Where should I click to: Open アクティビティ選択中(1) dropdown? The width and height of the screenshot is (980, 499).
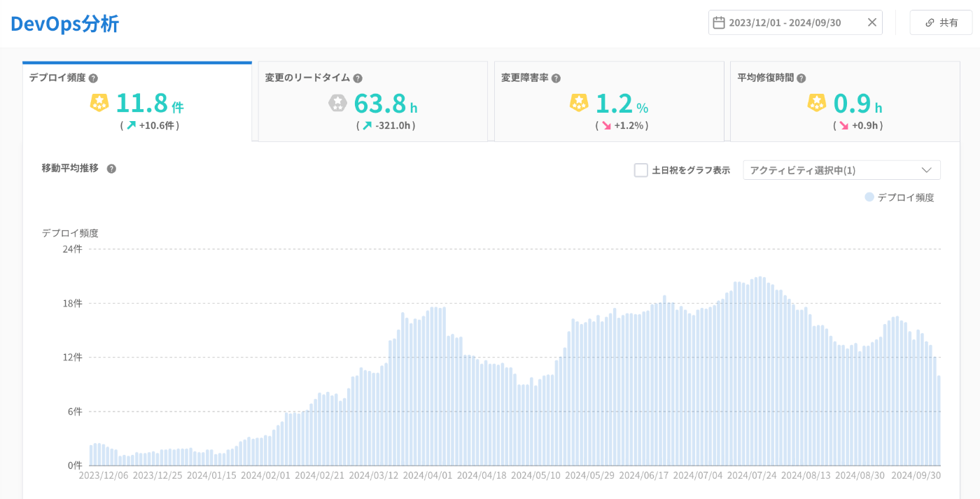(x=841, y=170)
